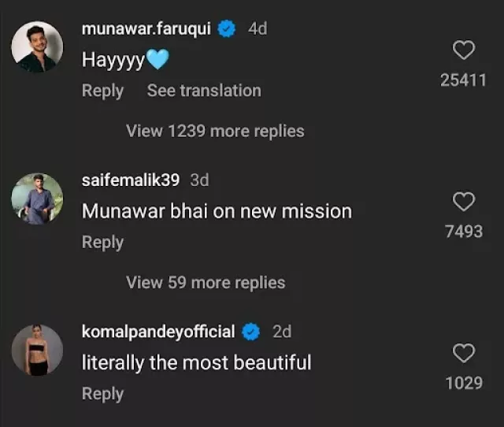Expand View 59 more replies
This screenshot has width=504, height=427.
[x=206, y=282]
